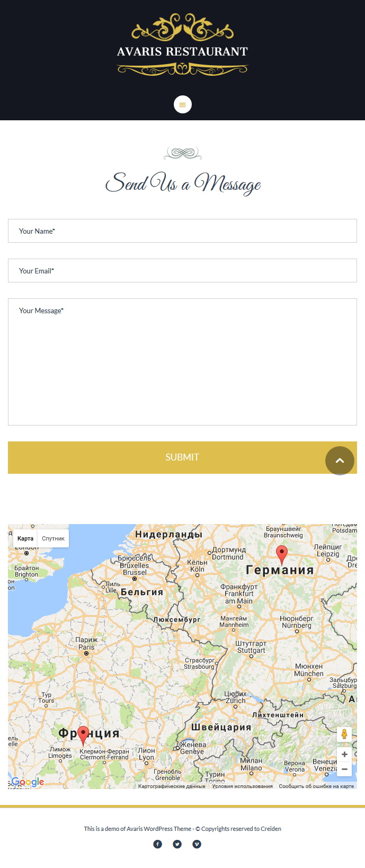This screenshot has height=868, width=365.
Task: Open the Vimeo social icon in footer
Action: tap(197, 844)
